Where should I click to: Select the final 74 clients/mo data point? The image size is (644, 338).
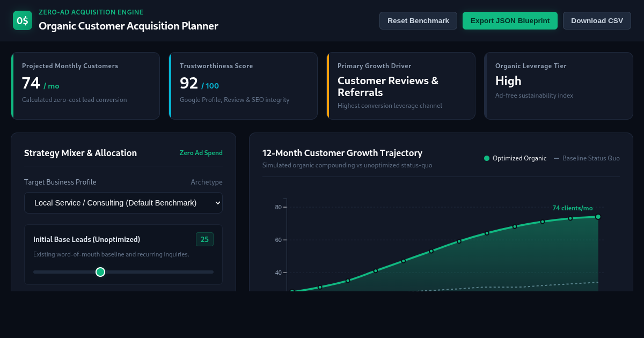[x=598, y=217]
